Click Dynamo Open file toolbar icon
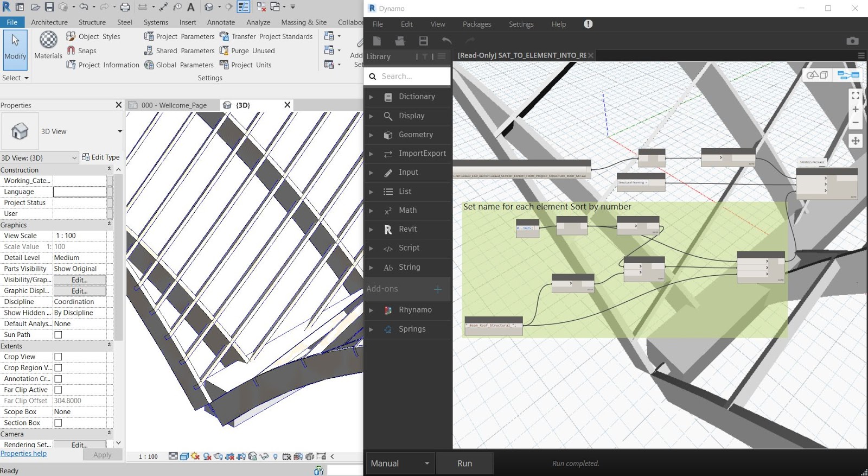868x476 pixels. pyautogui.click(x=400, y=41)
